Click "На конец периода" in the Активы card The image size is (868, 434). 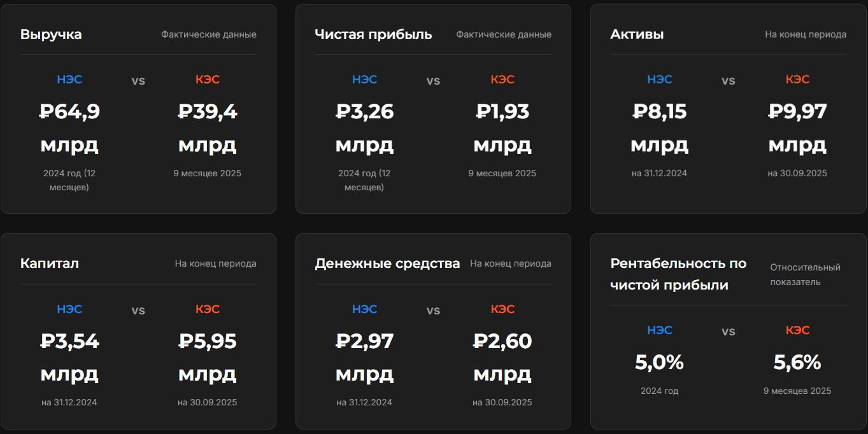(806, 34)
